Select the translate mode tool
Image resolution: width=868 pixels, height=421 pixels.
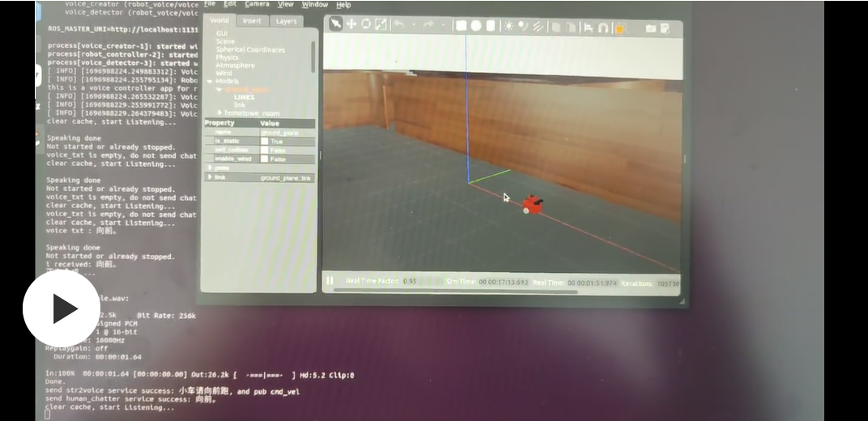351,23
